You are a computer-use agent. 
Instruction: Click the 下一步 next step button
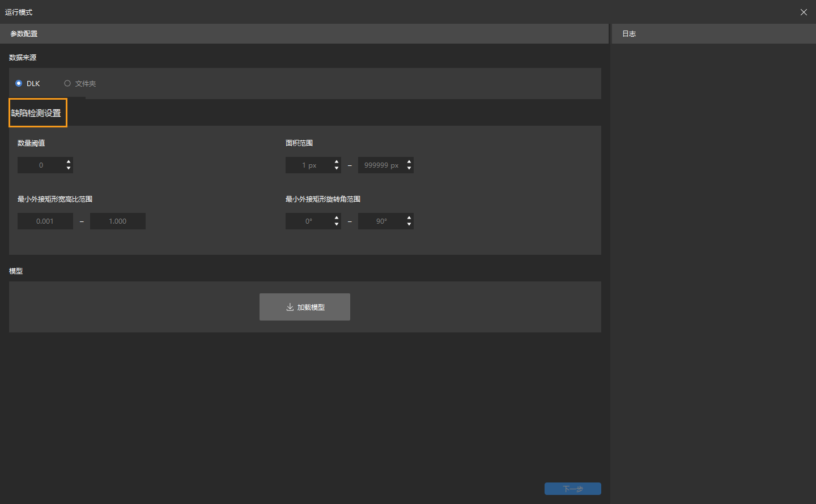[x=573, y=489]
